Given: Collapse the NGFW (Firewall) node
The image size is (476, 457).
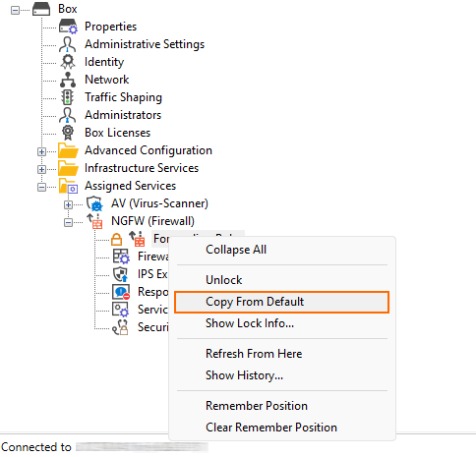Looking at the screenshot, I should coord(68,222).
